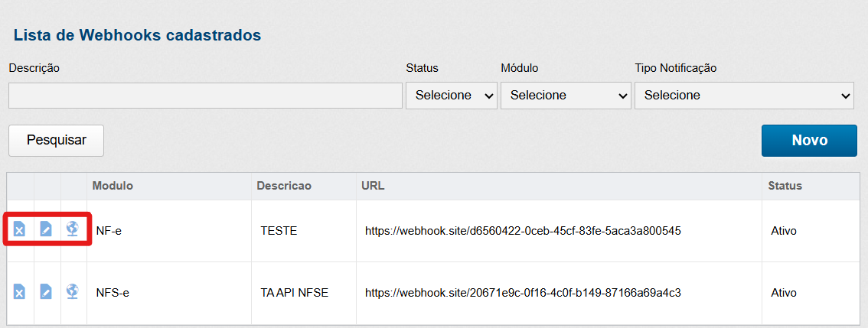Click the delete icon for NF-e webhook
Screen dimensions: 868x328
pyautogui.click(x=20, y=229)
